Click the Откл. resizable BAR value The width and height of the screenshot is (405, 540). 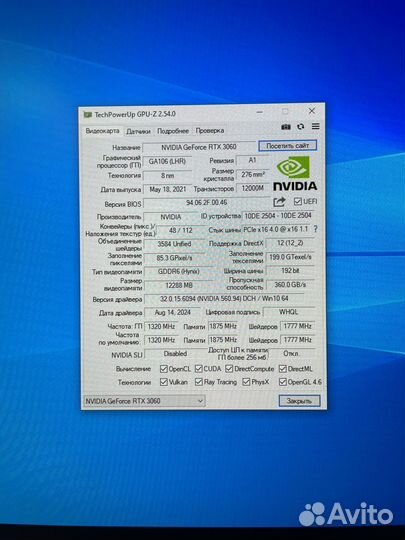coord(291,354)
